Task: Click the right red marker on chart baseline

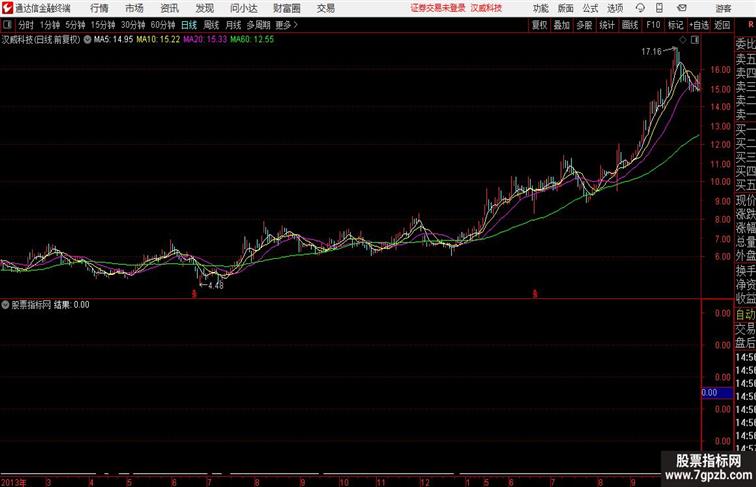Action: (535, 293)
